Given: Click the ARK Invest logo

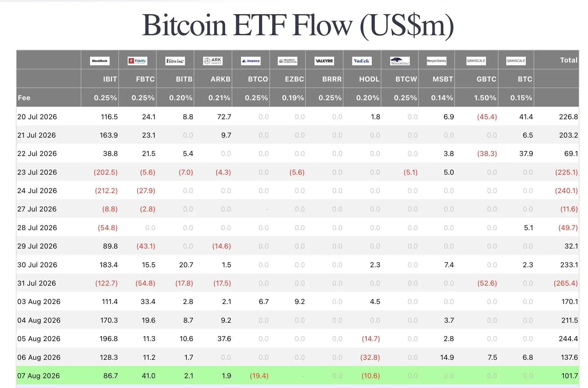Looking at the screenshot, I should coord(213,61).
